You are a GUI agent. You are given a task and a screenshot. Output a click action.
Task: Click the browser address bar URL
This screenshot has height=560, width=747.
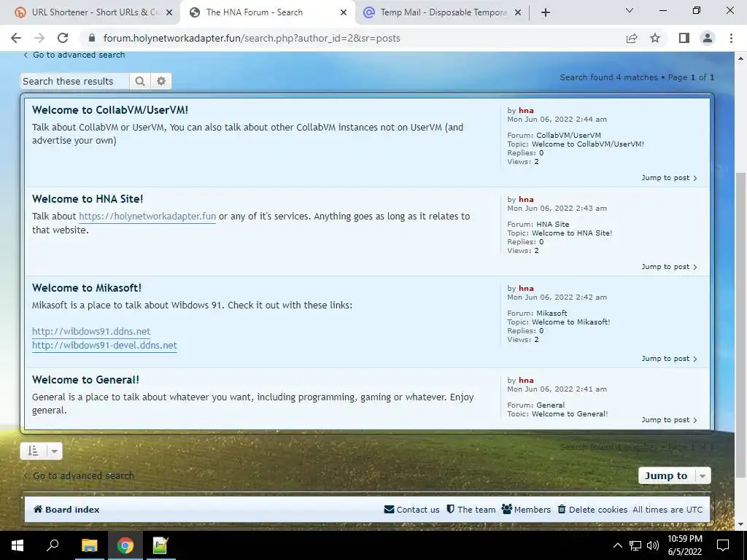(x=252, y=38)
